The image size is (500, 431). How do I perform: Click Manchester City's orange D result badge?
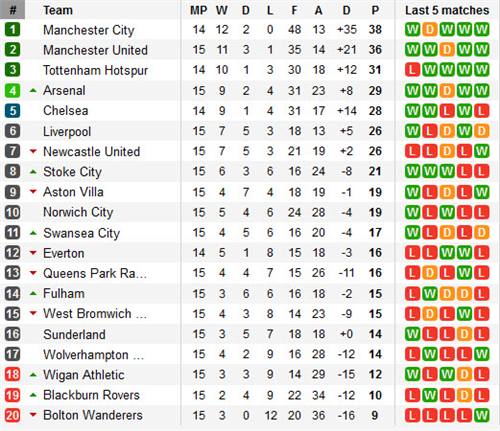click(430, 29)
